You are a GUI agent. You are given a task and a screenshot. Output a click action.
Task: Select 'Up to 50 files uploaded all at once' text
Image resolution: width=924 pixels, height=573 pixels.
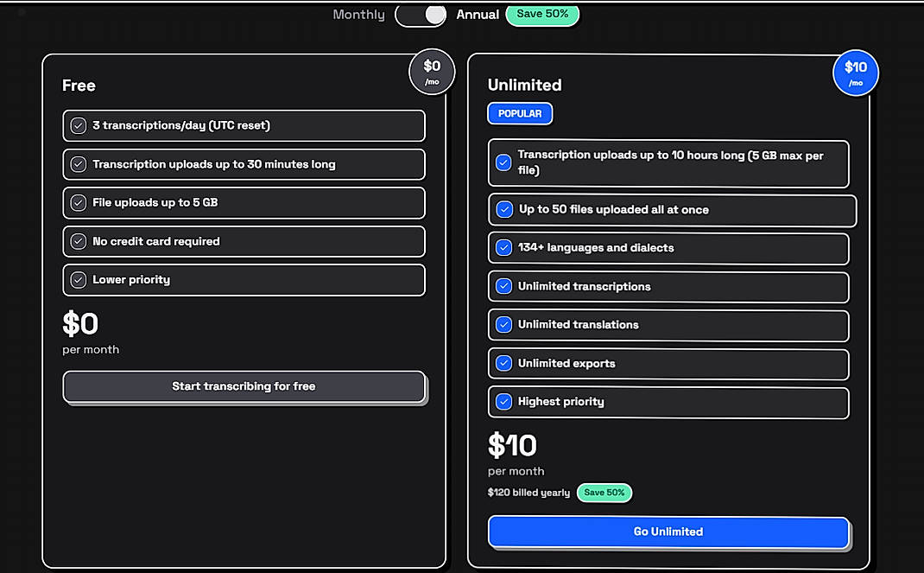pos(613,209)
